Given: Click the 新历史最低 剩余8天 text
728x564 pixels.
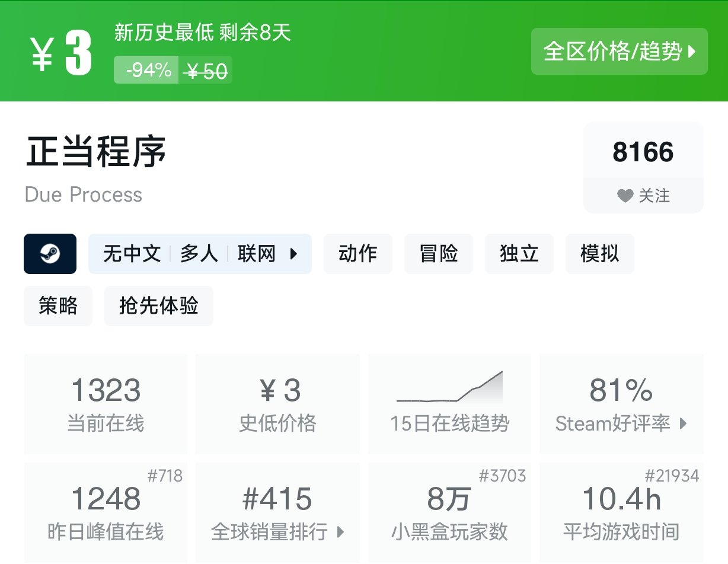Looking at the screenshot, I should pos(203,33).
